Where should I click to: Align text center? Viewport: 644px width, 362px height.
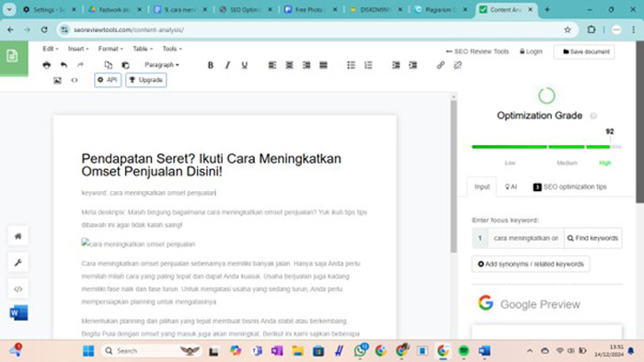pos(290,65)
